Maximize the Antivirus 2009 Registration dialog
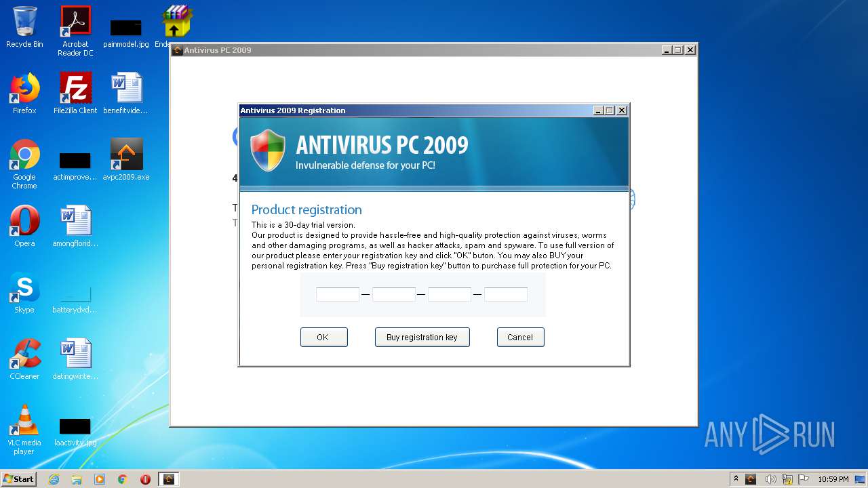 [610, 110]
